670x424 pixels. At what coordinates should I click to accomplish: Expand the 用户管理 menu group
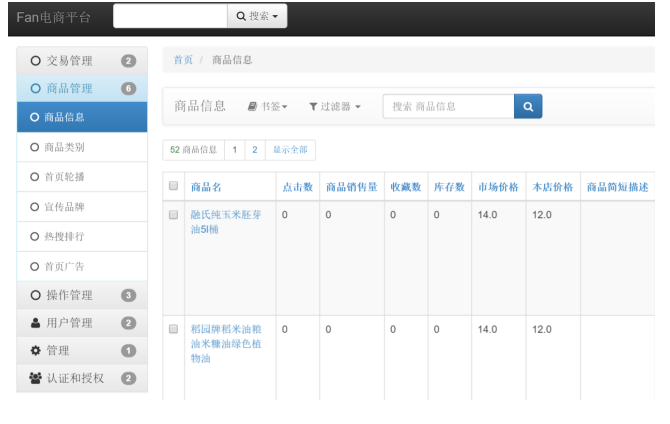[x=82, y=323]
